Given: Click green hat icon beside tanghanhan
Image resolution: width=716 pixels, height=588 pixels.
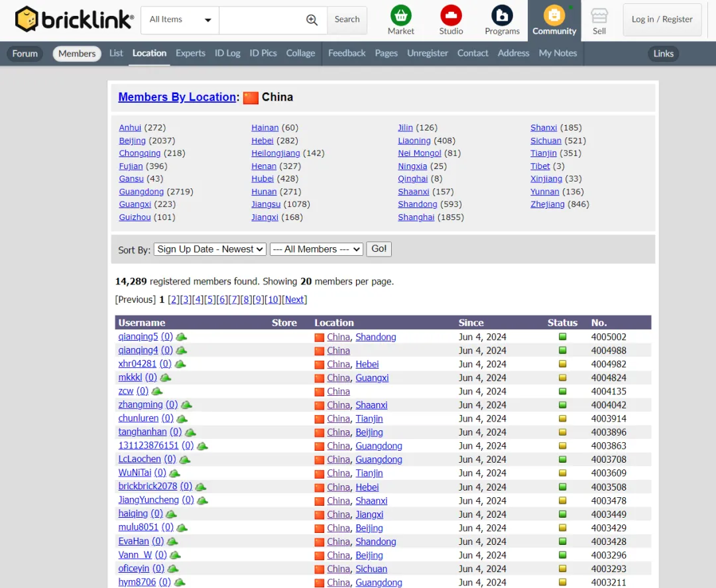Looking at the screenshot, I should coord(190,432).
